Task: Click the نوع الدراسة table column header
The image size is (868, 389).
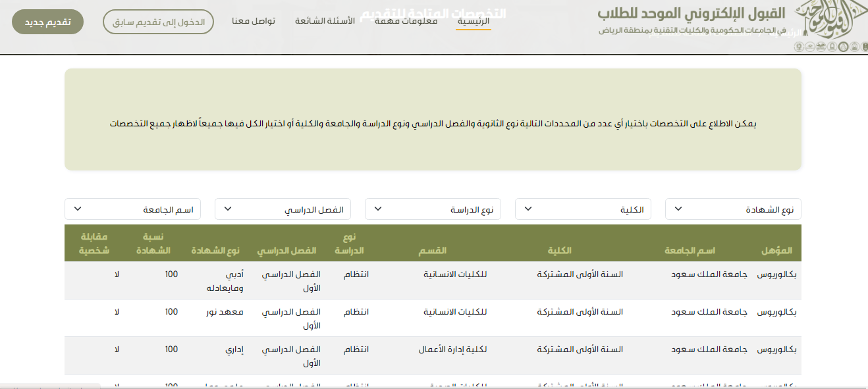Action: click(349, 244)
